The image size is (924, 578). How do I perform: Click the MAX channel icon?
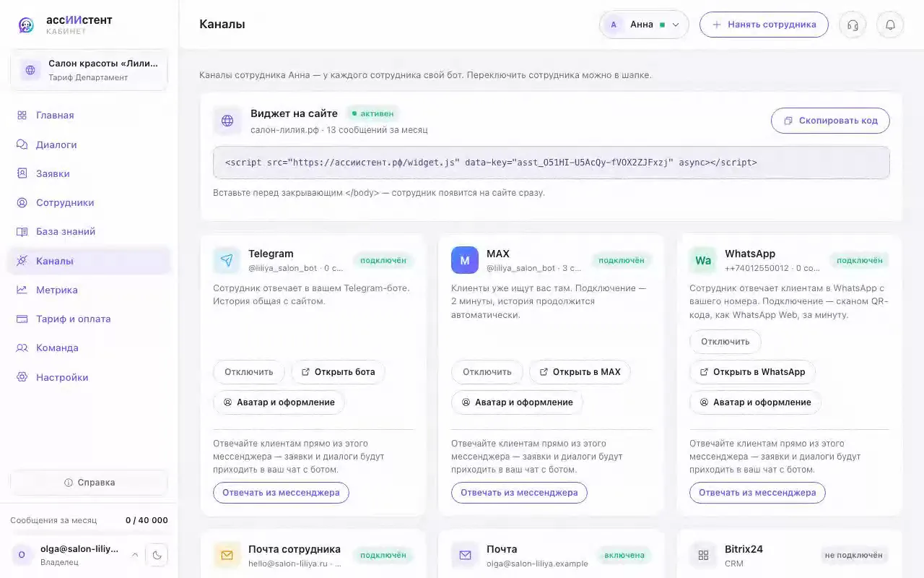coord(465,260)
